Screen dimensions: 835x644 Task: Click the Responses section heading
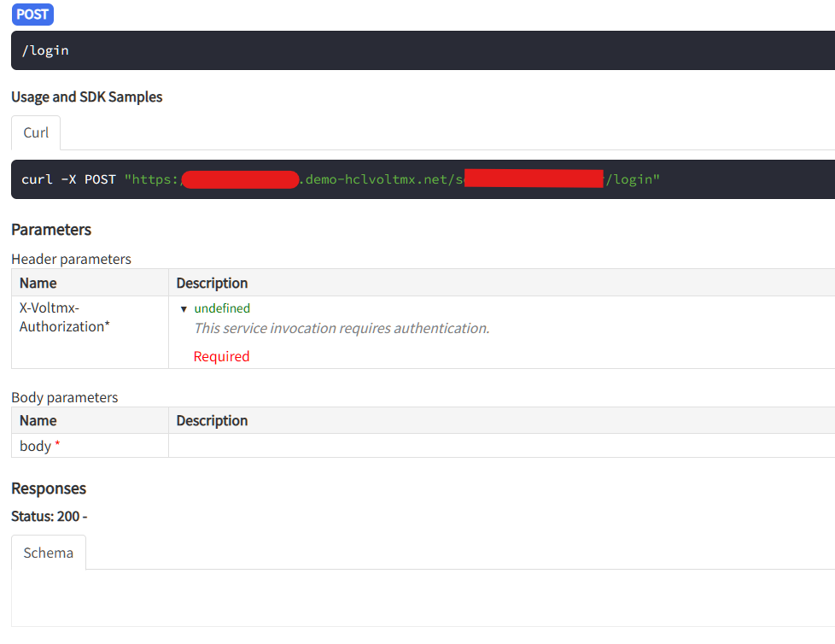tap(49, 489)
